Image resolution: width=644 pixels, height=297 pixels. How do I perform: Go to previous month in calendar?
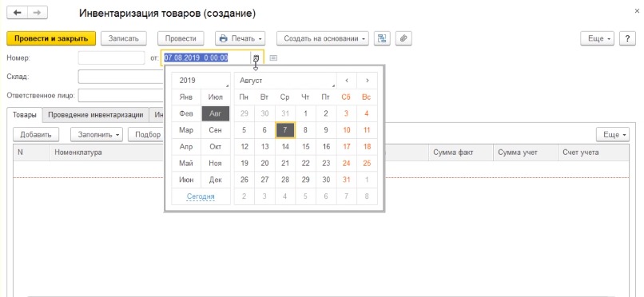point(347,81)
